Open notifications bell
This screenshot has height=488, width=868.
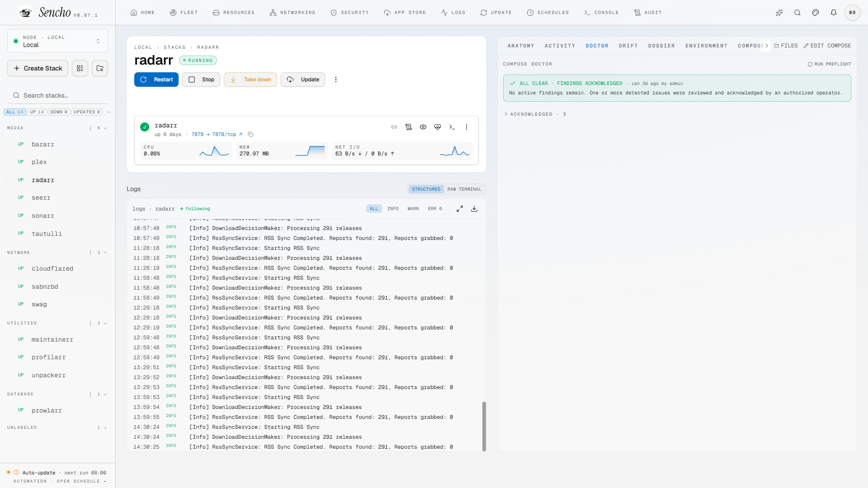pos(834,13)
